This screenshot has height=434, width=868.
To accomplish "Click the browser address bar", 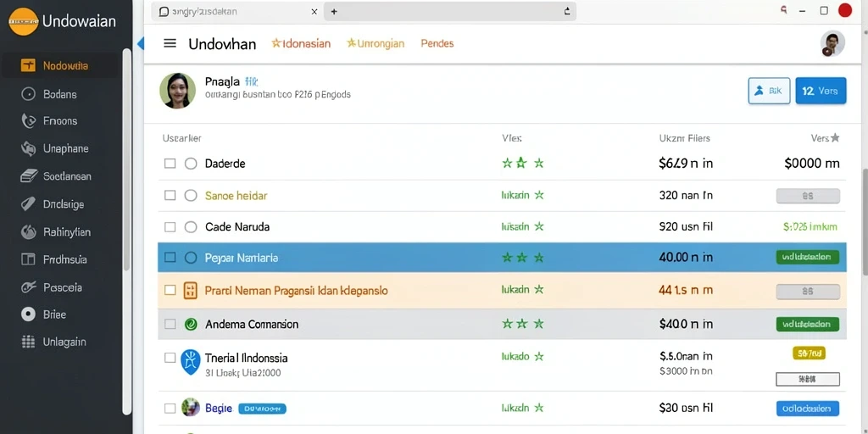I will 449,11.
